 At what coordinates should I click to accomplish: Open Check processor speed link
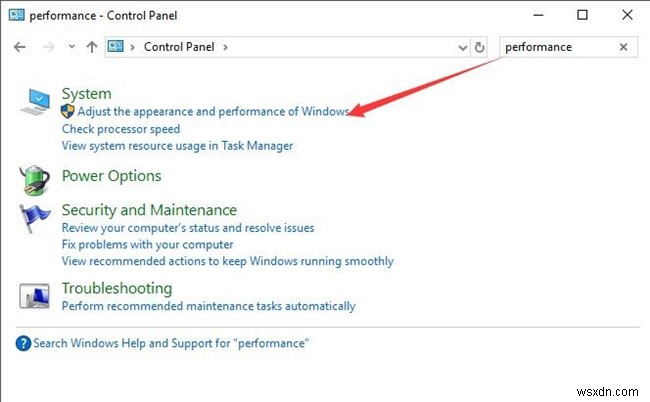click(121, 129)
